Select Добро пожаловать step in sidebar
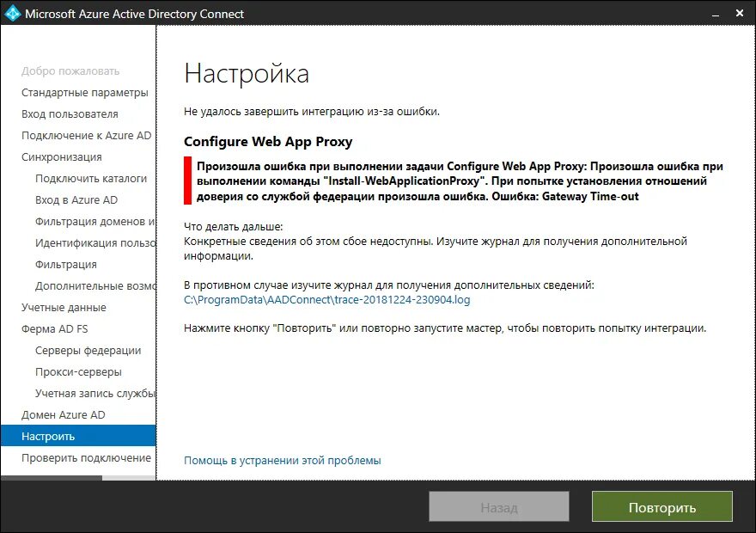 click(x=70, y=70)
